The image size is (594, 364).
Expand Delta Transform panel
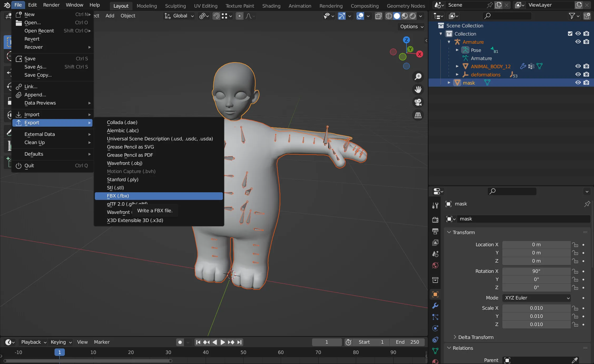455,337
